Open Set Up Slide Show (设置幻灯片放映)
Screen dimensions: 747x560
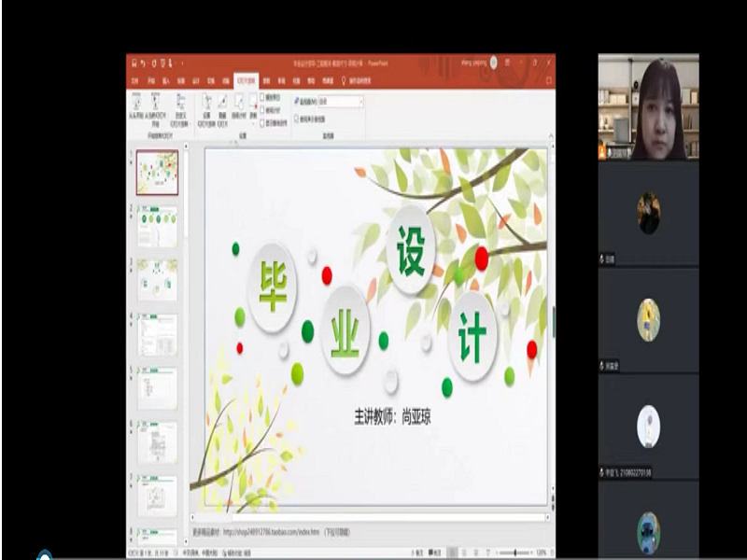coord(206,109)
